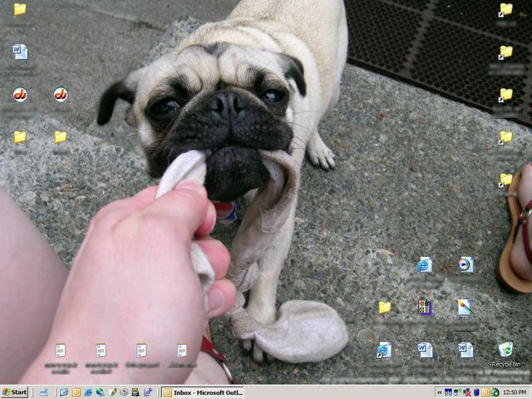This screenshot has width=532, height=399.
Task: Open Inbox - Microsoft Outlook taskbar button
Action: tap(202, 392)
